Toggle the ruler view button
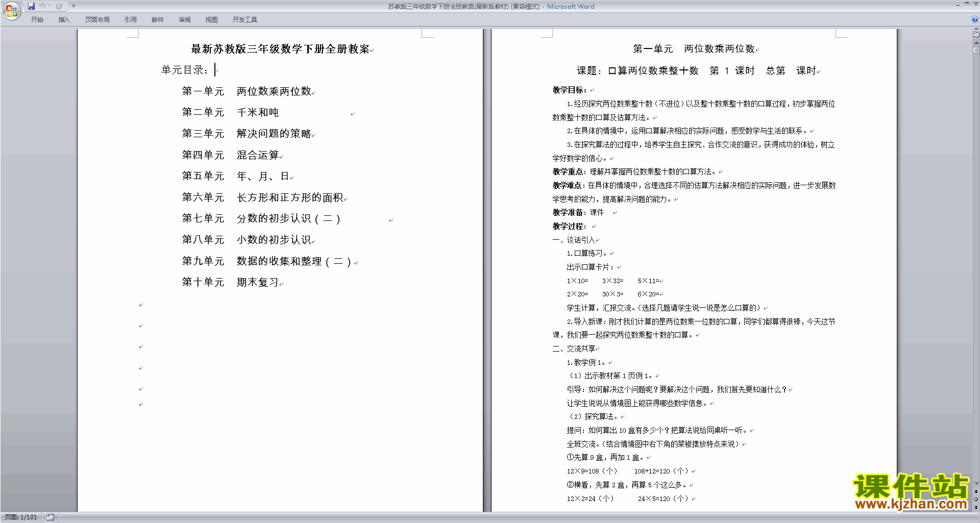The image size is (980, 523). tap(976, 35)
